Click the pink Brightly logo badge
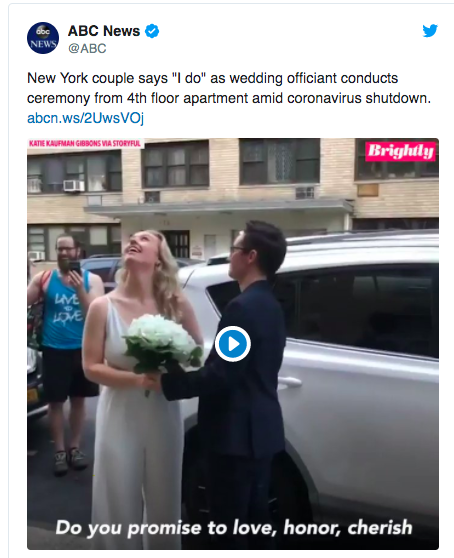This screenshot has width=454, height=558. pyautogui.click(x=400, y=151)
